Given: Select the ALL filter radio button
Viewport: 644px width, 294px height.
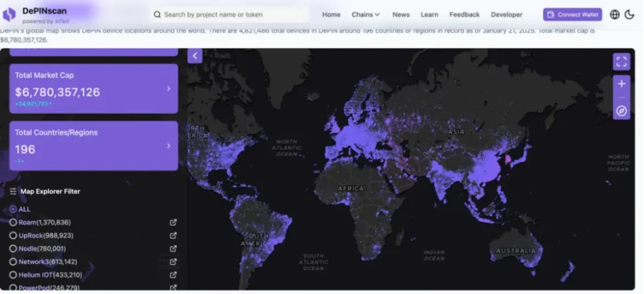Looking at the screenshot, I should 13,209.
